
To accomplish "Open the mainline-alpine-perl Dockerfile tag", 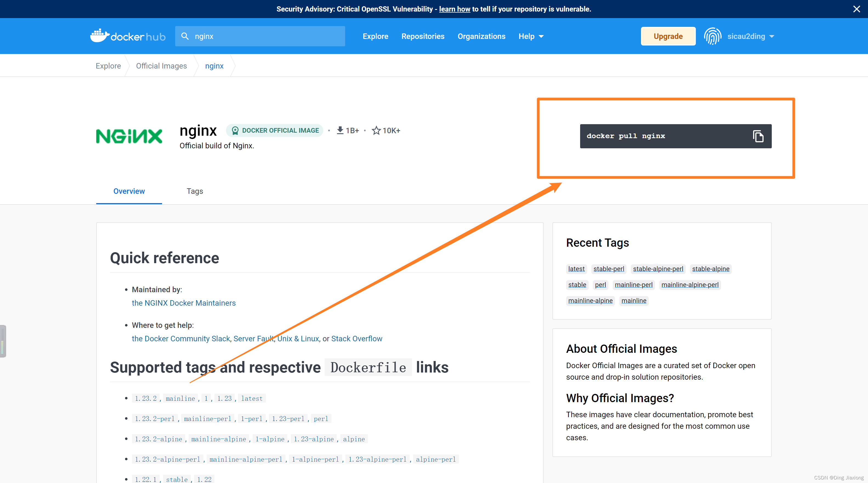I will click(246, 459).
